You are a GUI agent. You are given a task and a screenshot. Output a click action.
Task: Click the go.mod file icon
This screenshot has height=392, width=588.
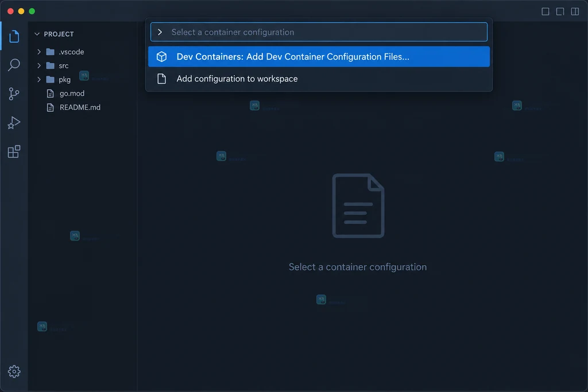[x=51, y=94]
